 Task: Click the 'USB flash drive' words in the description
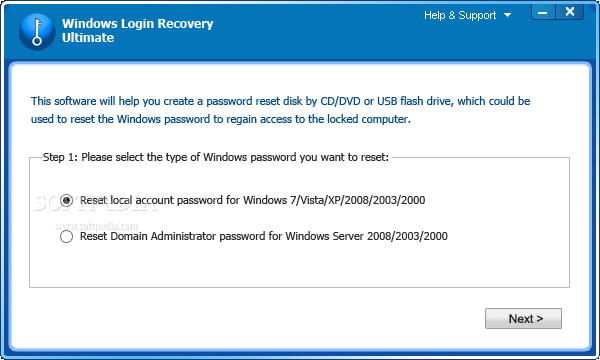[414, 101]
